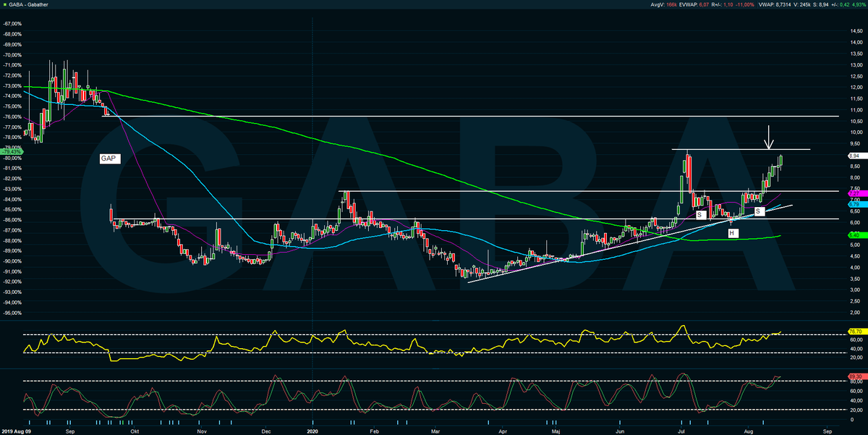This screenshot has height=435, width=868.
Task: Click the -67,00% label on left axis
Action: point(12,23)
